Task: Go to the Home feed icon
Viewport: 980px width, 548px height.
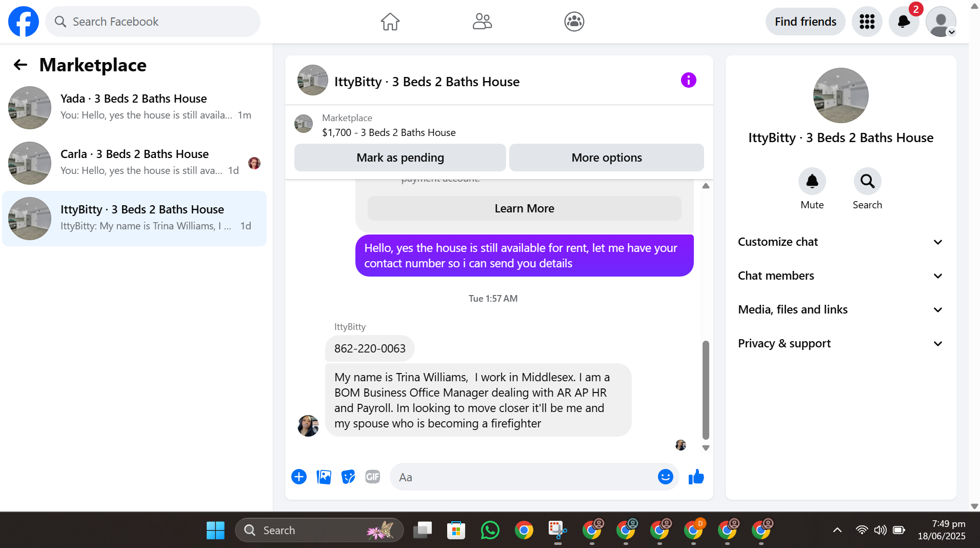Action: (390, 22)
